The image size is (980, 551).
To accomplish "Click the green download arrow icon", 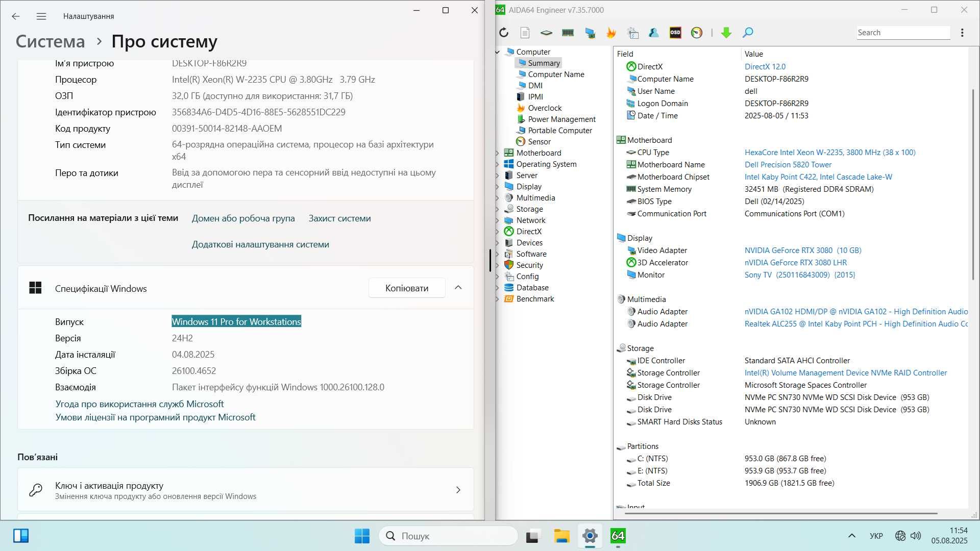I will point(726,33).
